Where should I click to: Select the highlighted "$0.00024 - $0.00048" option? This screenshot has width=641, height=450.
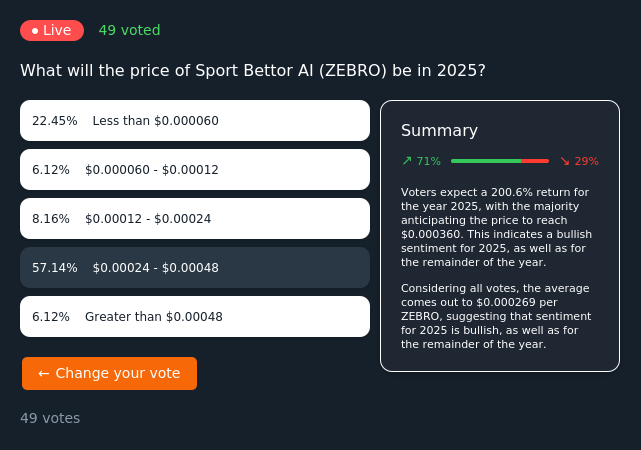195,268
